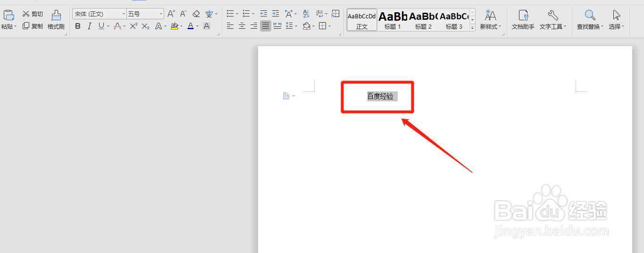Apply the 标题 3 style

click(x=454, y=20)
